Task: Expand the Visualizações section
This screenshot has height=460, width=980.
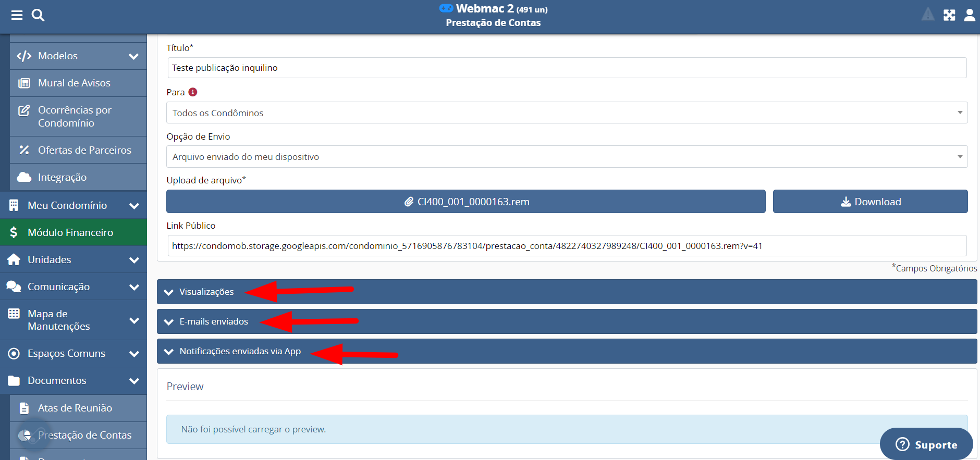Action: point(206,292)
